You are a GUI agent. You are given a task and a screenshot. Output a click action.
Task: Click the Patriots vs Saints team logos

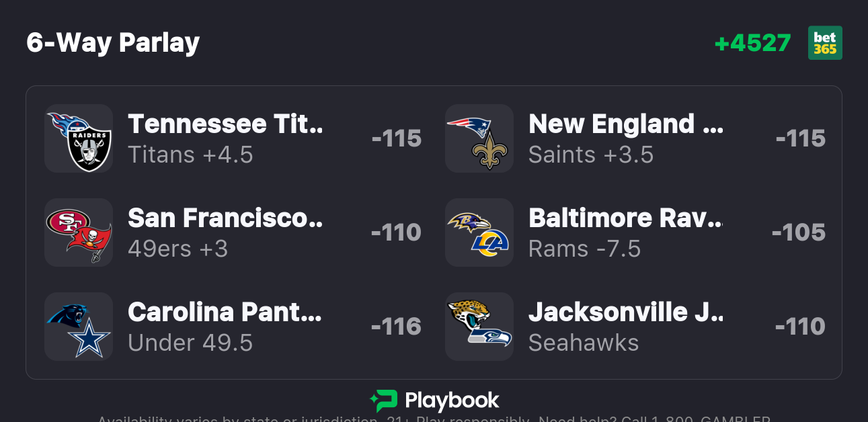(x=479, y=138)
